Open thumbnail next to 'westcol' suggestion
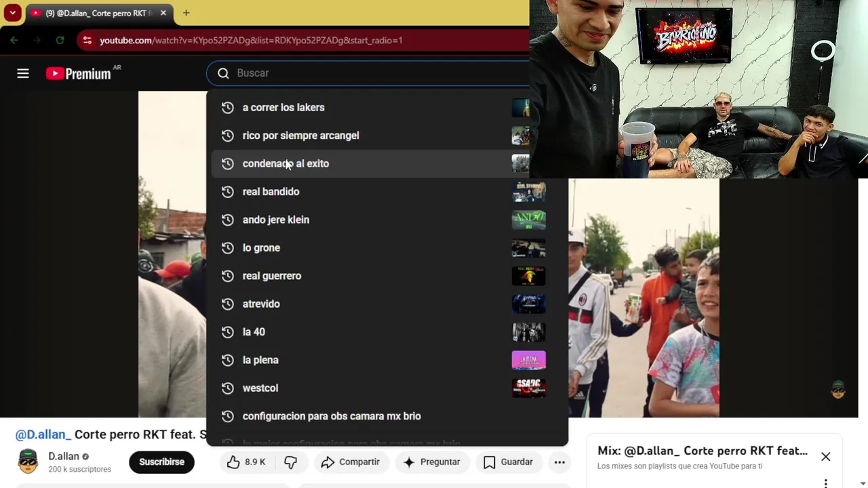 point(529,388)
